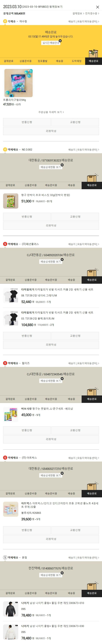This screenshot has height=644, width=102.
Task: Click the box icon in 한진택배 shipment banner
Action: pyautogui.click(x=92, y=586)
